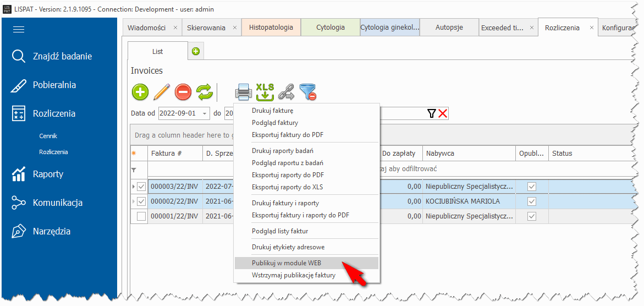Select Publikuj w module WEB menu item

286,263
